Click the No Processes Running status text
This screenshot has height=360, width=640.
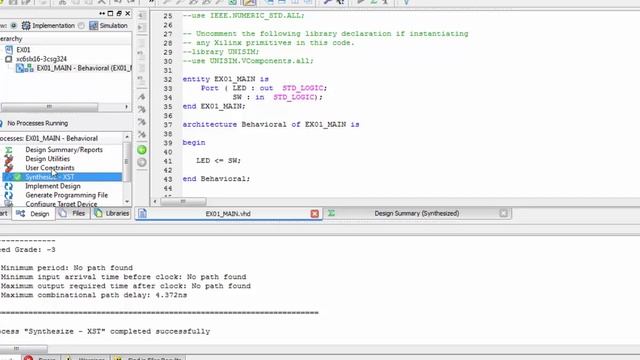click(x=38, y=123)
